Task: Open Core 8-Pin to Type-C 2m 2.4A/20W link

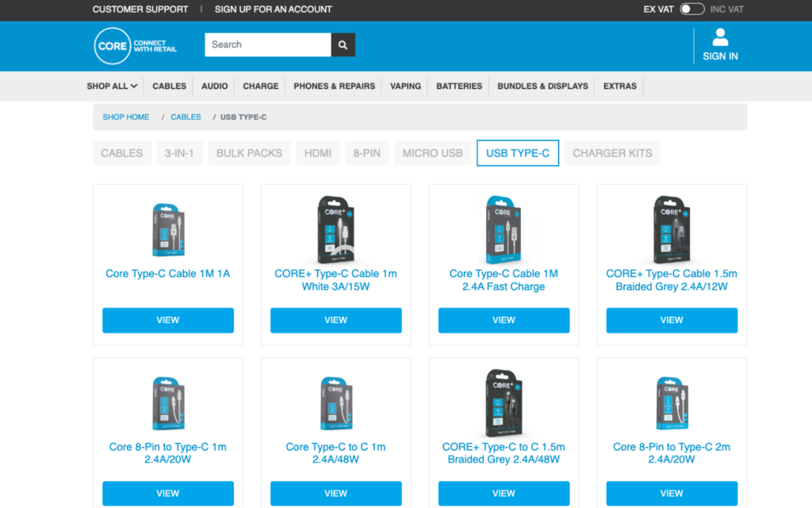Action: (672, 453)
